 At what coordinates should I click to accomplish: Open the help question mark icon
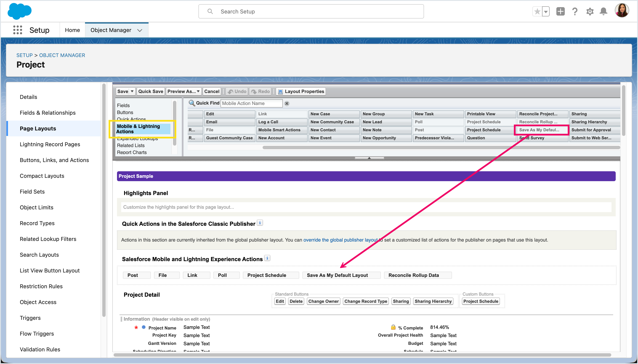click(575, 12)
